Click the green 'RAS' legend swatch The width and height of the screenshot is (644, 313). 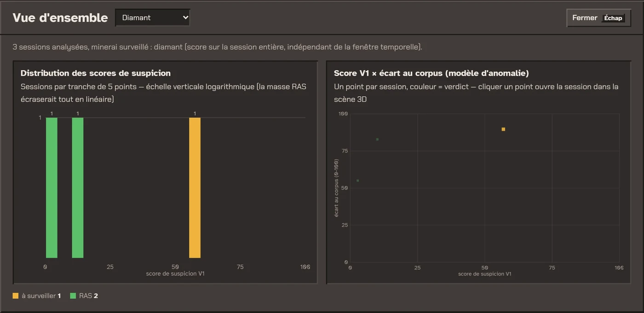coord(73,296)
